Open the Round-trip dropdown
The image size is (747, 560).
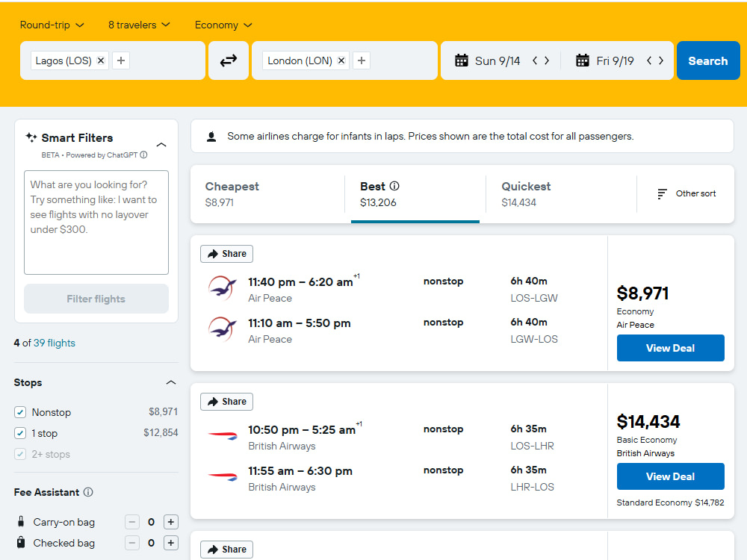pyautogui.click(x=52, y=25)
